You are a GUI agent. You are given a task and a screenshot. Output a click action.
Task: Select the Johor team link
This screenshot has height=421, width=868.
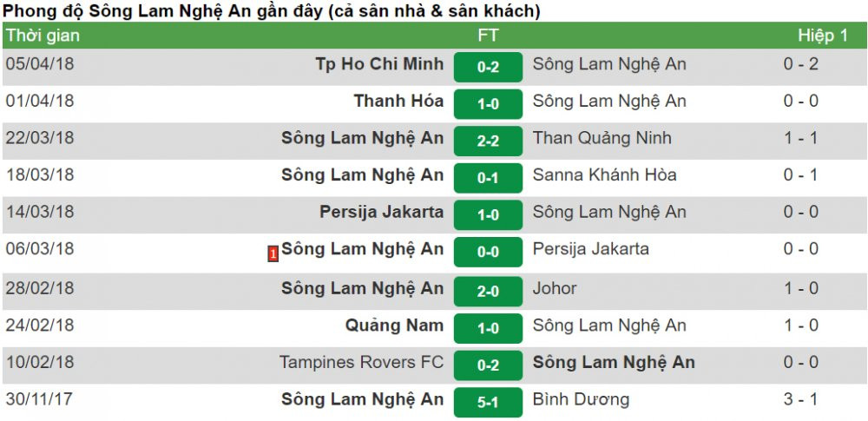tap(555, 288)
